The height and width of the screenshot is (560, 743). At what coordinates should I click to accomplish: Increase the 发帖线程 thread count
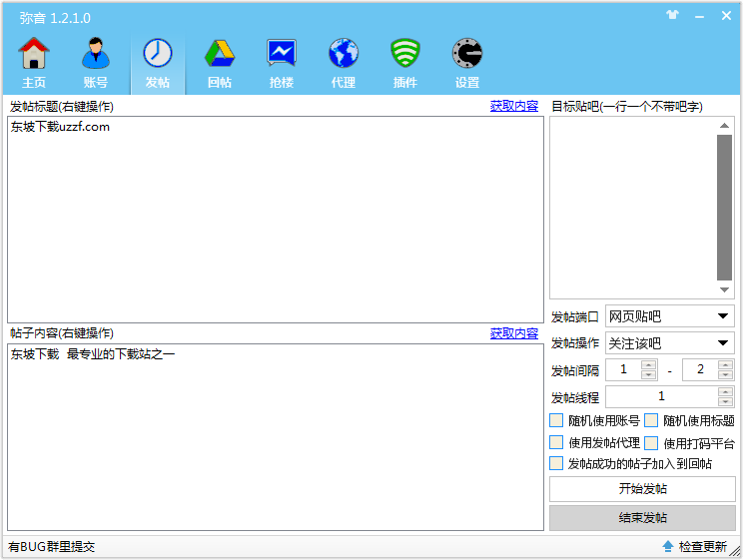pyautogui.click(x=725, y=392)
